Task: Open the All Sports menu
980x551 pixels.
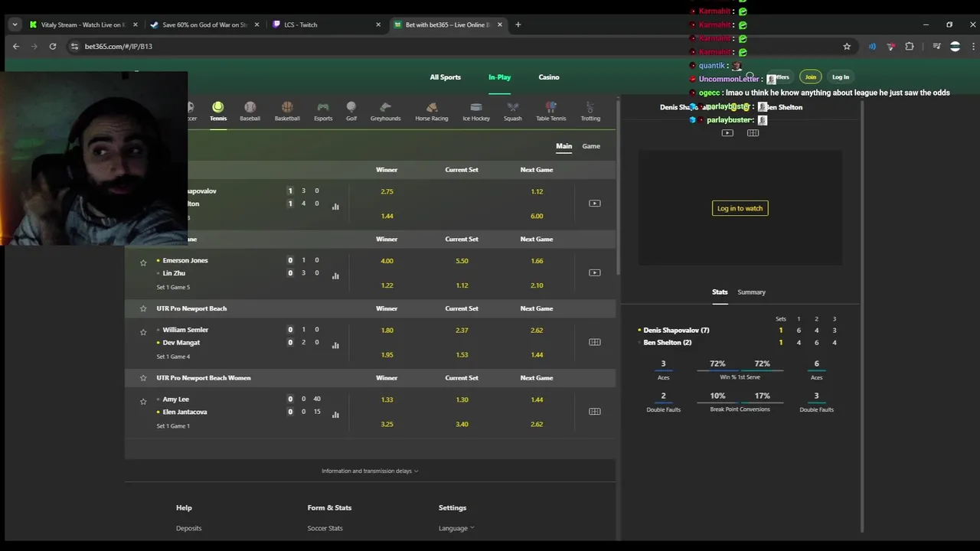Action: 445,77
